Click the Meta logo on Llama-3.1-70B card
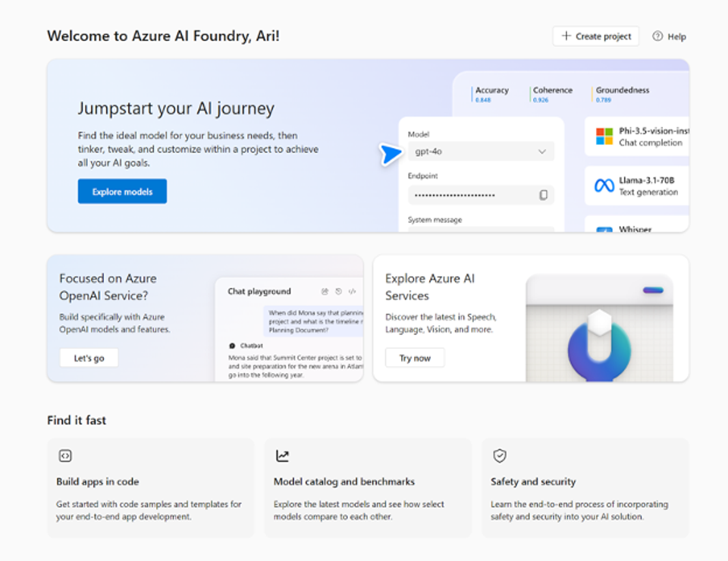The width and height of the screenshot is (728, 561). point(604,185)
